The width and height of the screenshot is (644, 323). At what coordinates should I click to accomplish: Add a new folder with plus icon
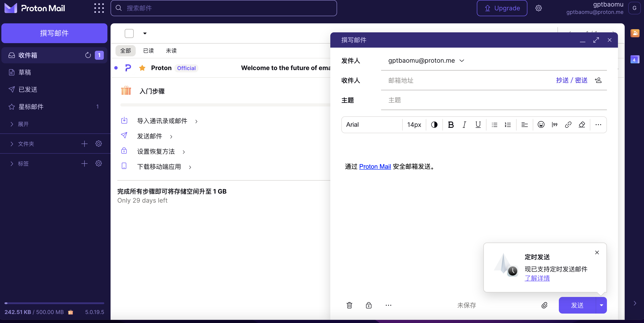pyautogui.click(x=84, y=144)
